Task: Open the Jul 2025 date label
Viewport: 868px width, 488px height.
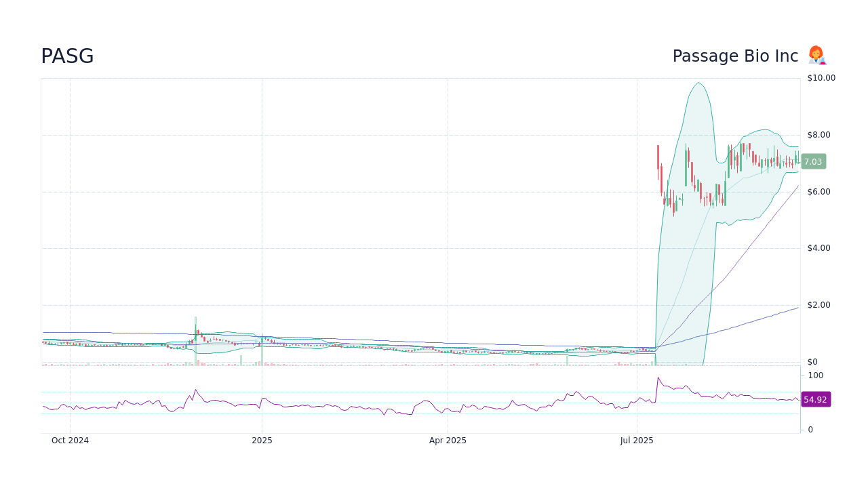Action: pos(636,440)
